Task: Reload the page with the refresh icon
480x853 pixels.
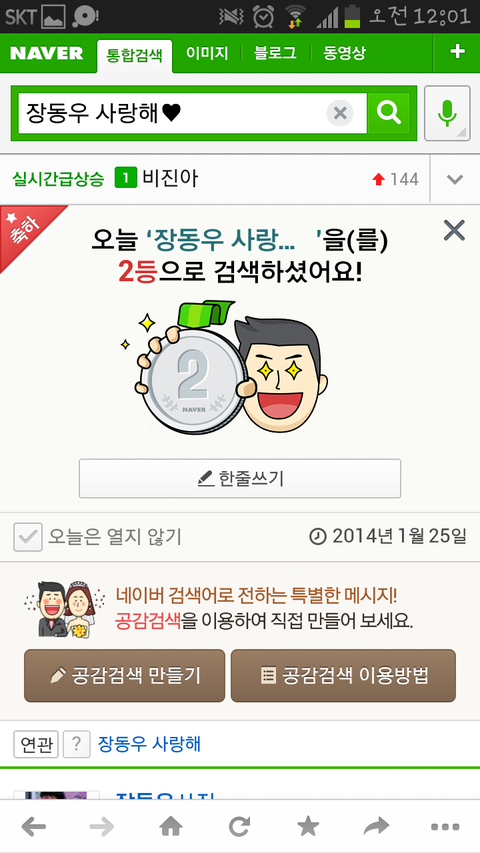Action: point(239,827)
